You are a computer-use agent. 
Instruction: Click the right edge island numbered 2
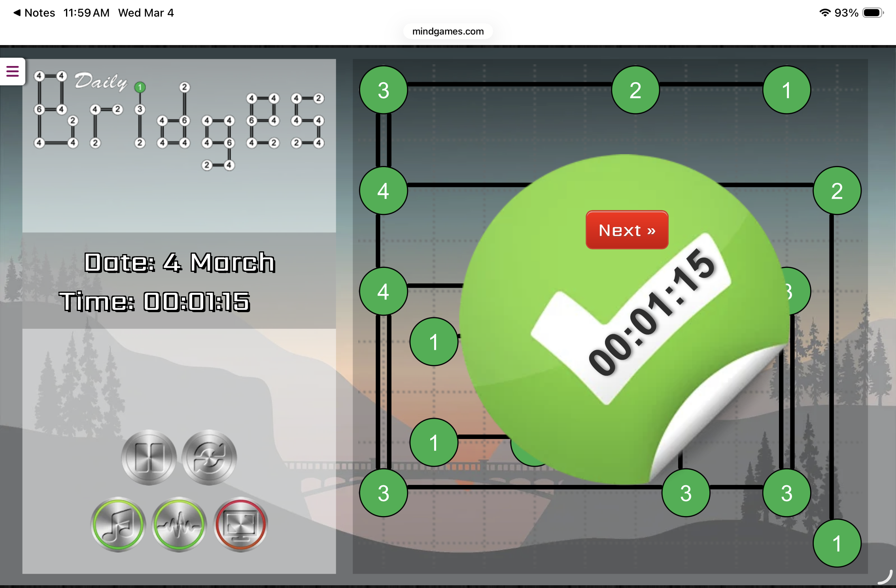pos(837,191)
